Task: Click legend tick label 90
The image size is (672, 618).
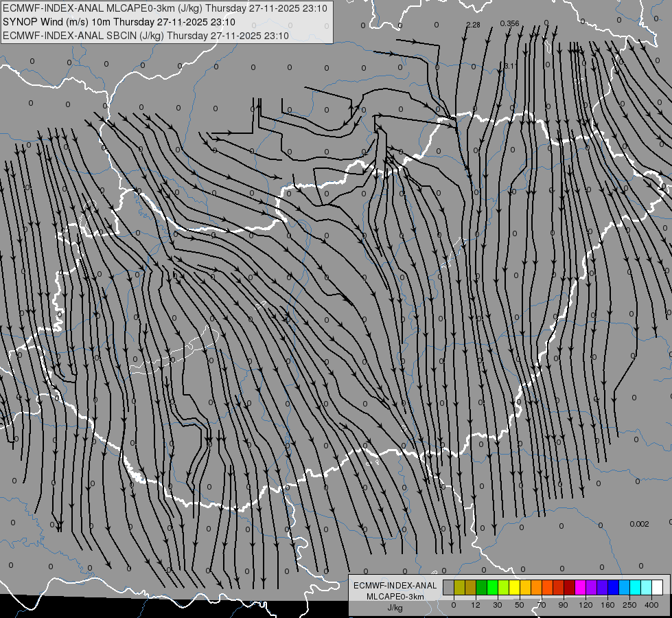Action: [x=563, y=605]
